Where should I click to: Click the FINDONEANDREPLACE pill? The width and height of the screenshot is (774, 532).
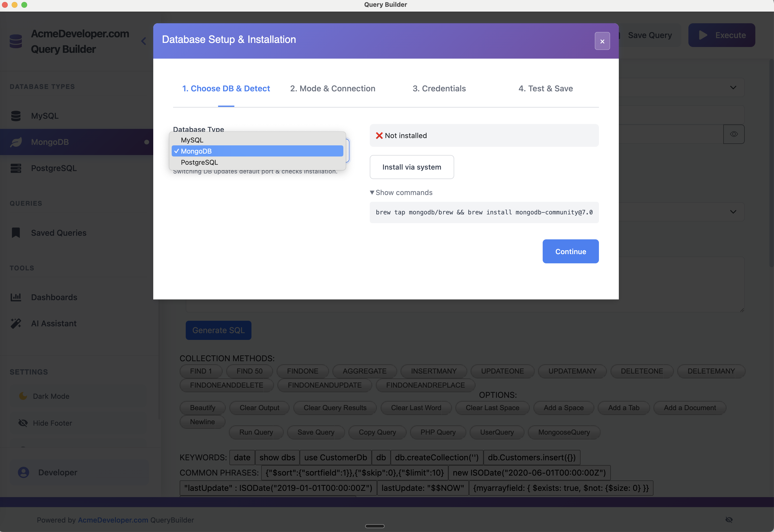pyautogui.click(x=425, y=385)
